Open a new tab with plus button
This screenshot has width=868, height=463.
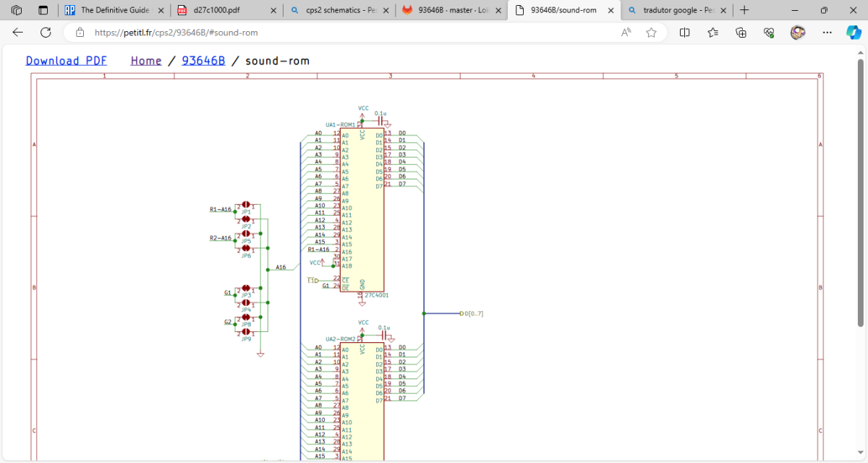point(744,11)
